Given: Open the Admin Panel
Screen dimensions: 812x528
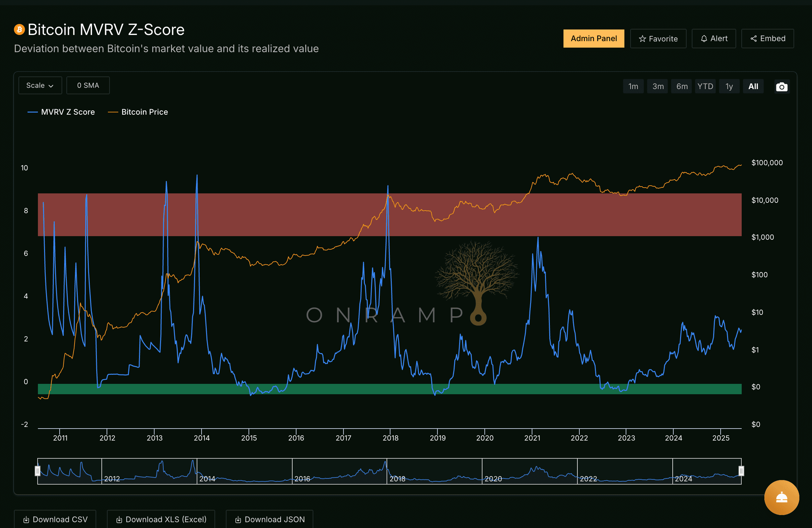Looking at the screenshot, I should point(593,39).
